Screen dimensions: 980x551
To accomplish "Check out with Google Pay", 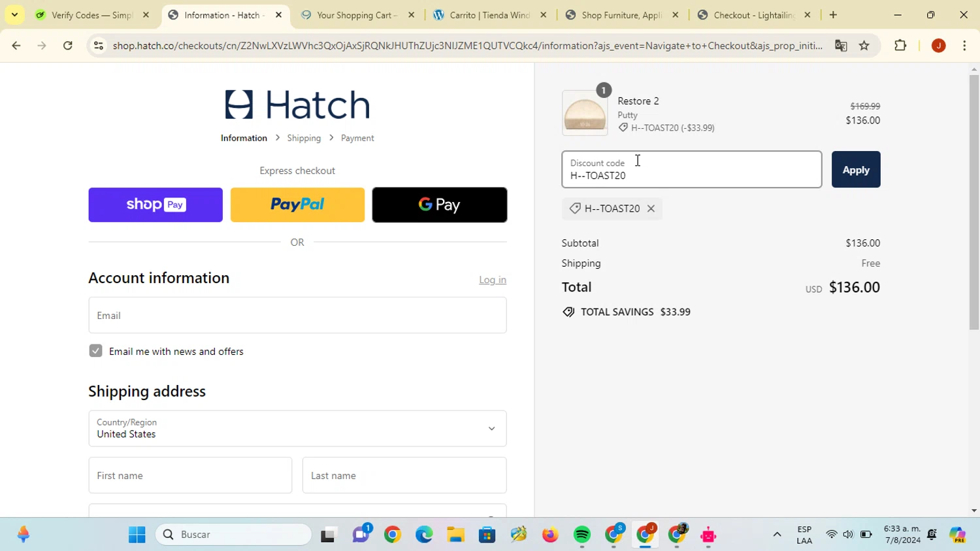I will point(440,205).
